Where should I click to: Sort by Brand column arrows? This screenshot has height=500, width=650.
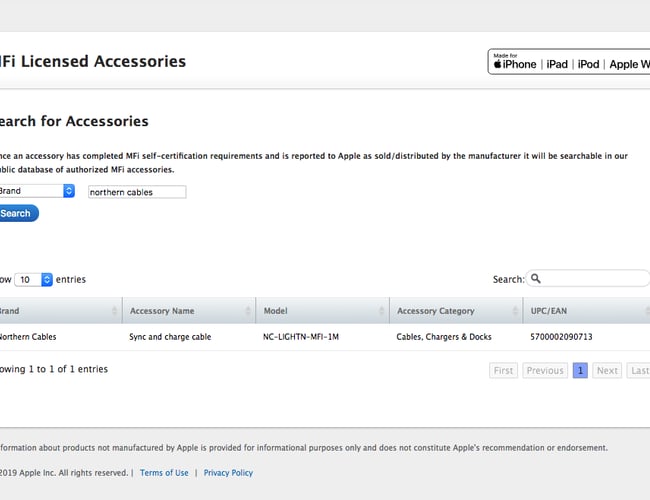click(x=114, y=311)
